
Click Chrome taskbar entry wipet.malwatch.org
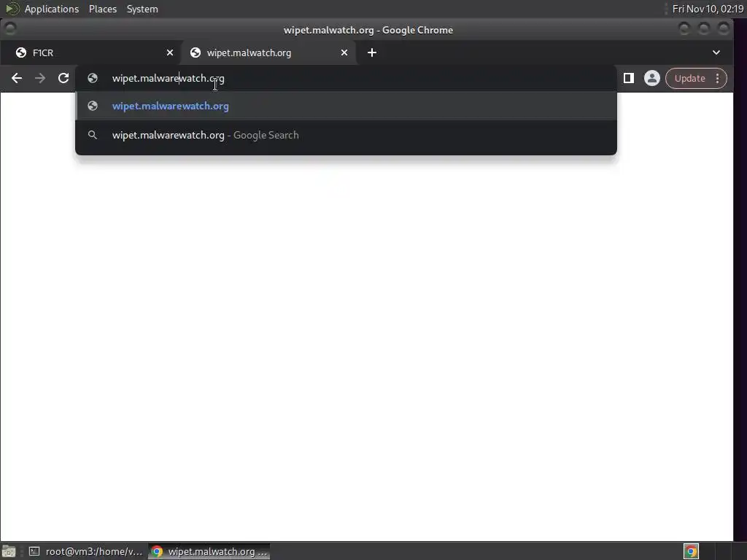[209, 551]
